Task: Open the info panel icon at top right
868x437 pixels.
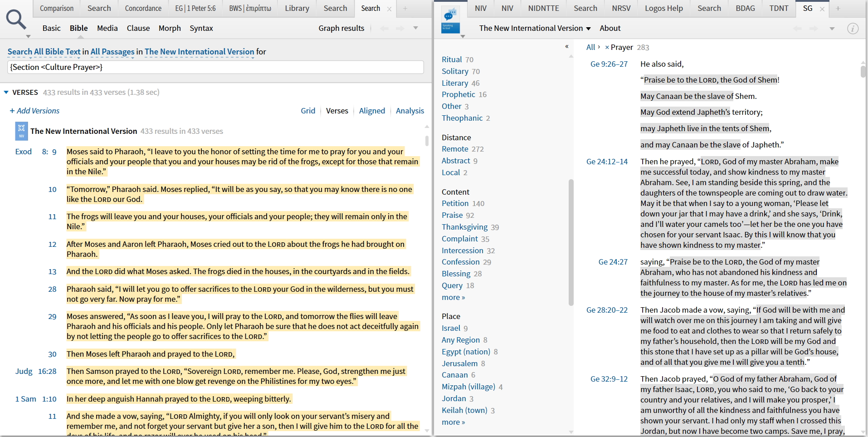Action: [x=853, y=29]
